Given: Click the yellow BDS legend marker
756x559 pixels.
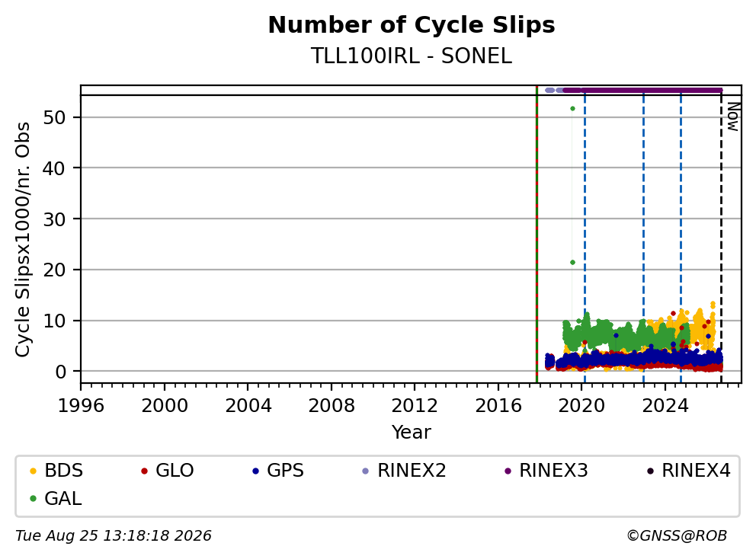Looking at the screenshot, I should tap(34, 471).
